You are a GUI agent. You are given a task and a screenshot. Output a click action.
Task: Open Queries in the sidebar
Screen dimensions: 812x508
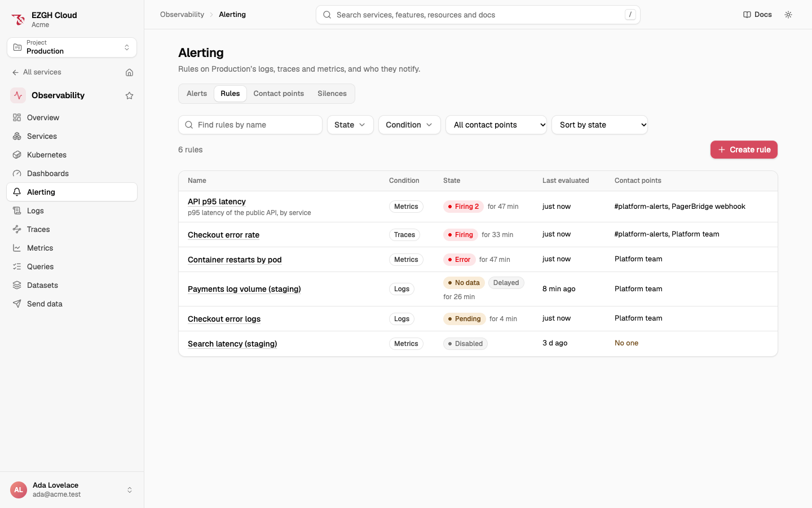pyautogui.click(x=72, y=266)
